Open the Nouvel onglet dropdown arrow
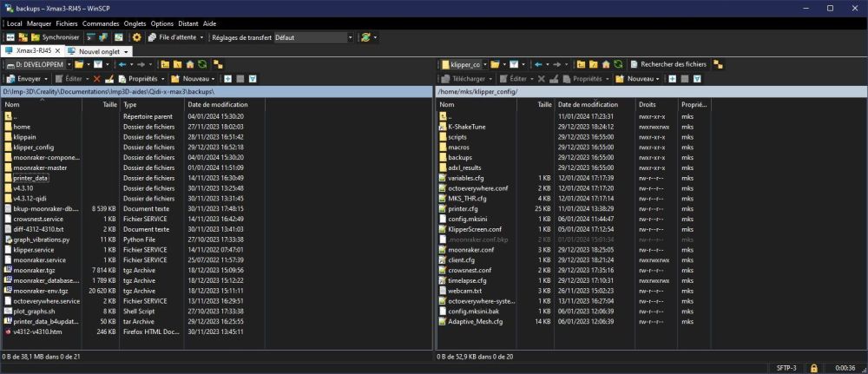This screenshot has width=868, height=374. [x=126, y=51]
